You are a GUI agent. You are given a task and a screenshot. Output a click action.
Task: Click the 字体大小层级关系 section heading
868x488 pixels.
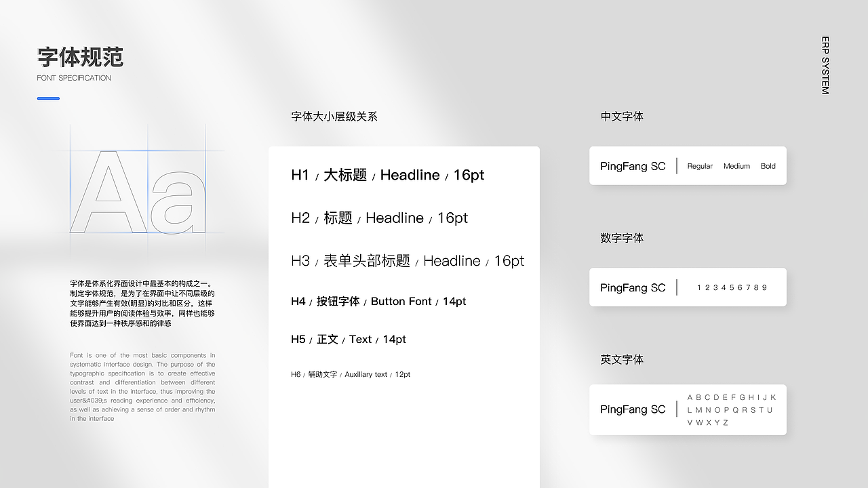pos(334,117)
